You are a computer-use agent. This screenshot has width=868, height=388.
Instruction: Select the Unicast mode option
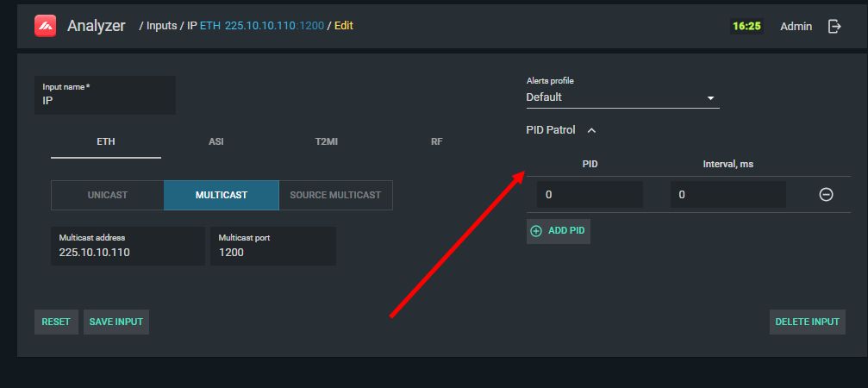click(108, 195)
